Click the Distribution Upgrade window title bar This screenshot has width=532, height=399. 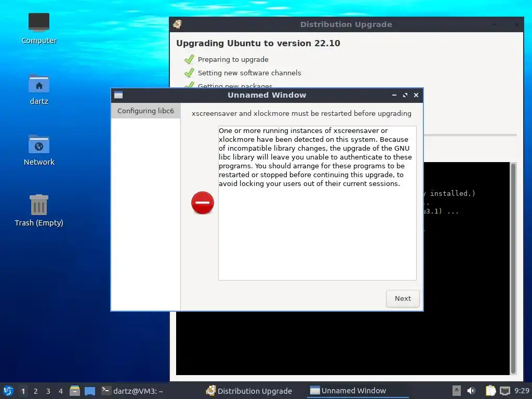point(347,24)
